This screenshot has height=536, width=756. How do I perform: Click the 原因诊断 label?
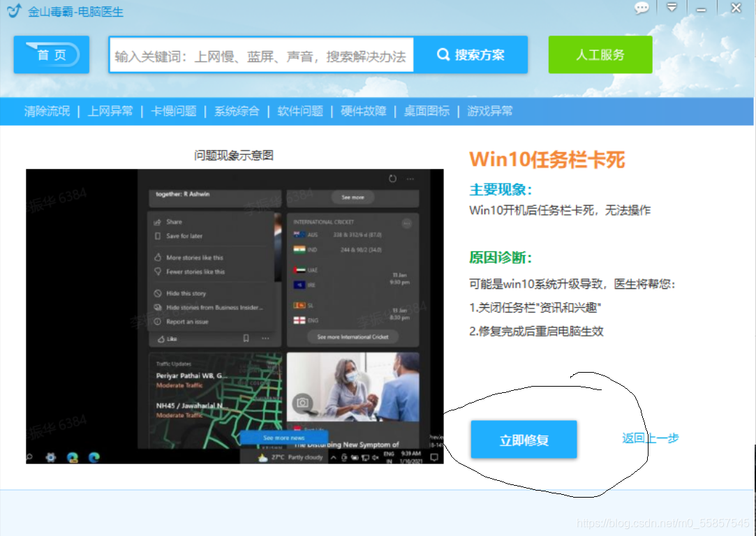[x=501, y=258]
